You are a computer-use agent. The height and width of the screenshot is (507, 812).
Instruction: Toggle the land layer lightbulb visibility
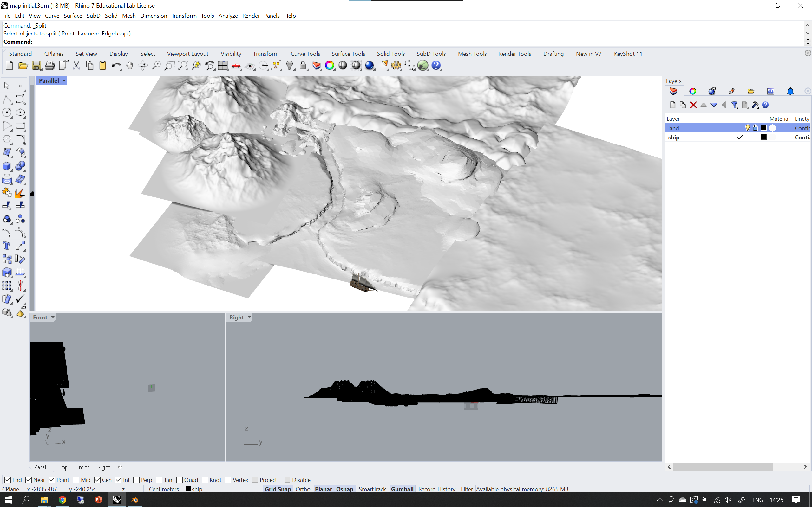(747, 128)
